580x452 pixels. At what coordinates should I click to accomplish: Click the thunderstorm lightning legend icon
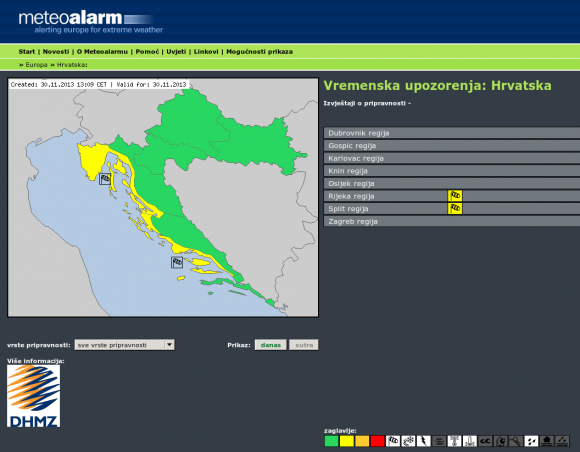[x=424, y=441]
